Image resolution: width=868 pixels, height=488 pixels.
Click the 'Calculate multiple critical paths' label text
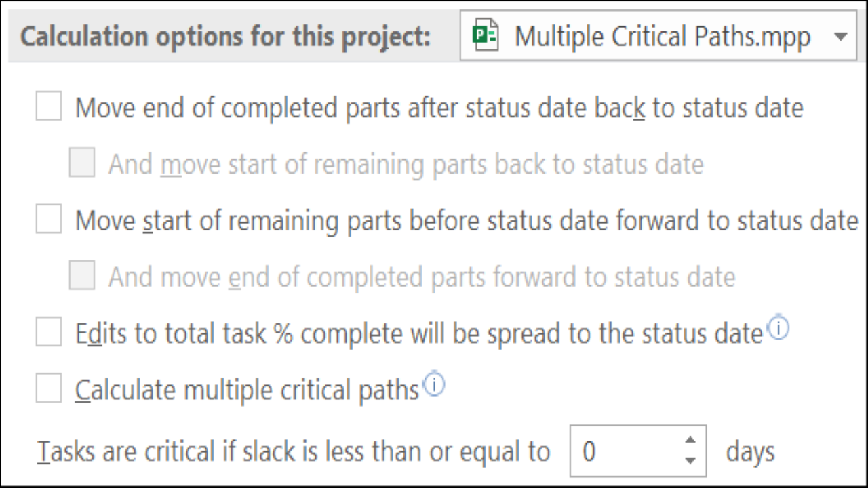tap(247, 390)
